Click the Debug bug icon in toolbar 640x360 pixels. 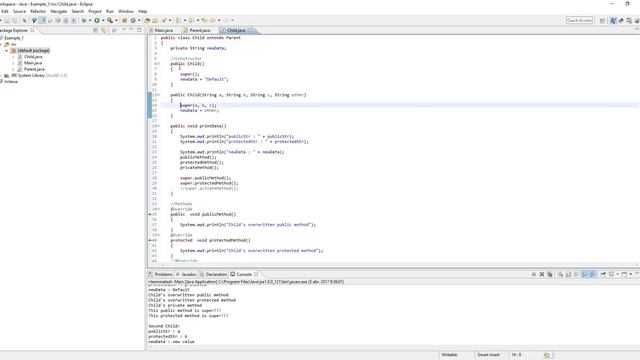pyautogui.click(x=84, y=20)
